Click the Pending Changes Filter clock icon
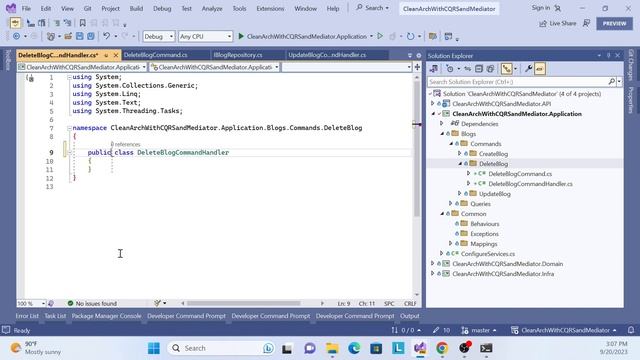 [x=450, y=69]
